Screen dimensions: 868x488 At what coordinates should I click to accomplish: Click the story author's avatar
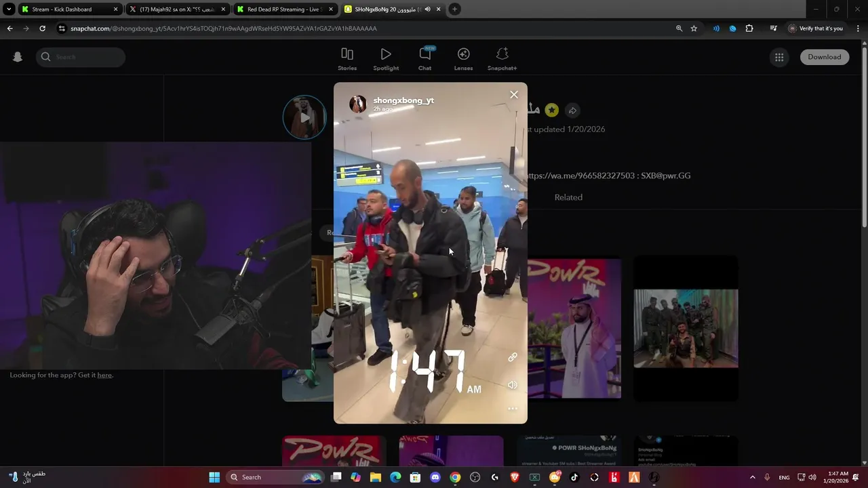pyautogui.click(x=358, y=104)
